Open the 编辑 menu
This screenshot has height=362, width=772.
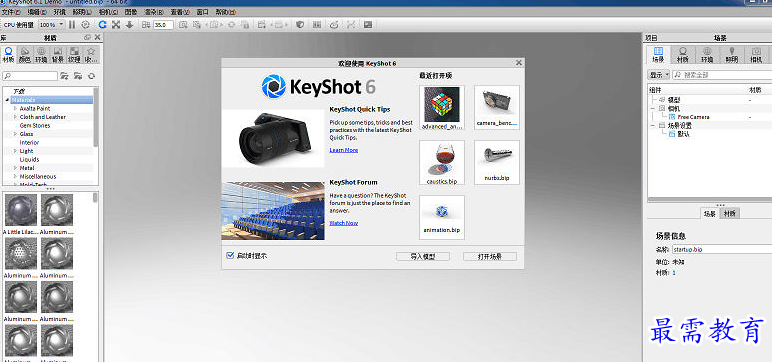[x=37, y=12]
